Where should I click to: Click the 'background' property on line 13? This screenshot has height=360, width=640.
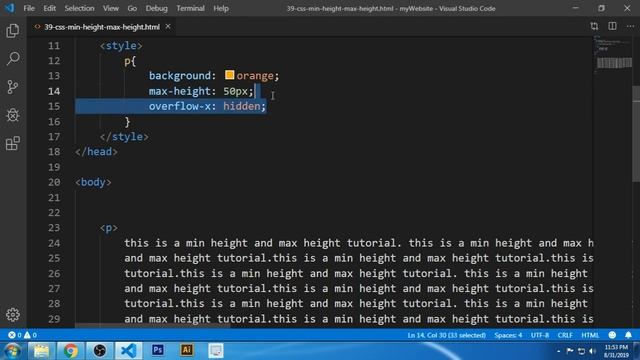coord(180,76)
